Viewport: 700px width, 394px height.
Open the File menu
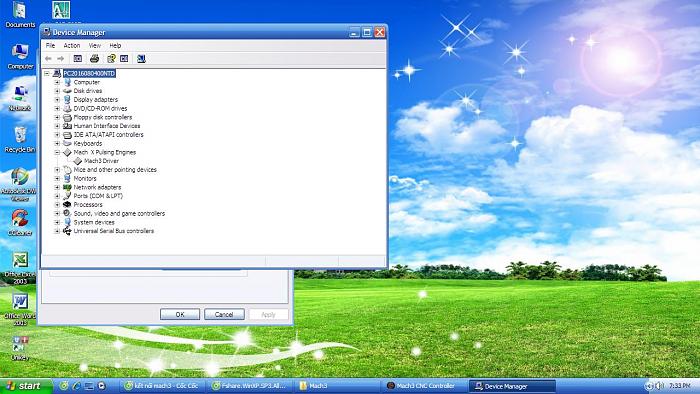click(50, 46)
